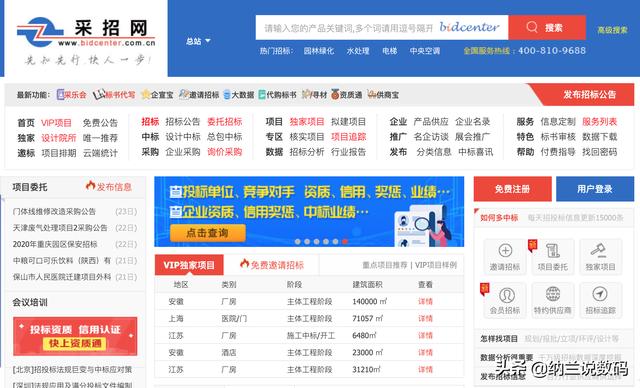This screenshot has height=388, width=640.
Task: Open the 企宣宝 star icon
Action: pos(145,95)
